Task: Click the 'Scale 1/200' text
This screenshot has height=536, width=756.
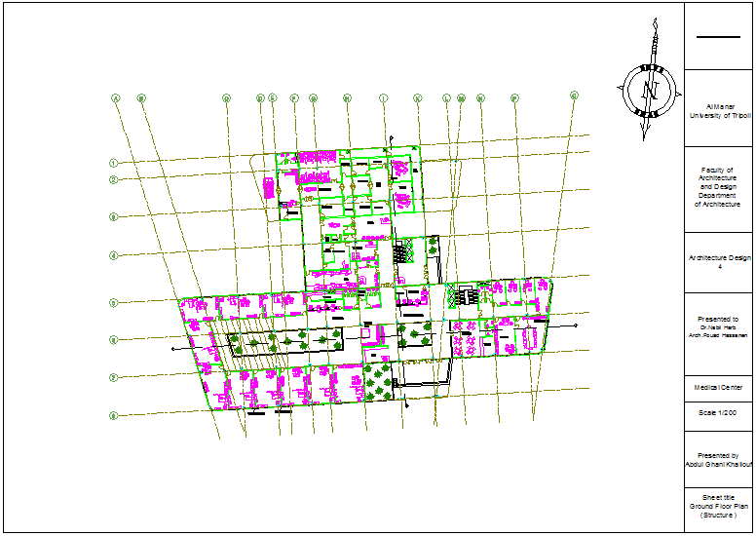Action: pos(717,413)
